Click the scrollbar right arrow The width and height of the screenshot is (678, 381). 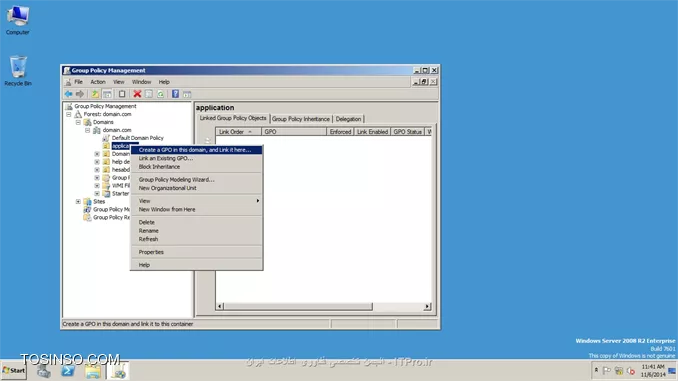coord(427,306)
